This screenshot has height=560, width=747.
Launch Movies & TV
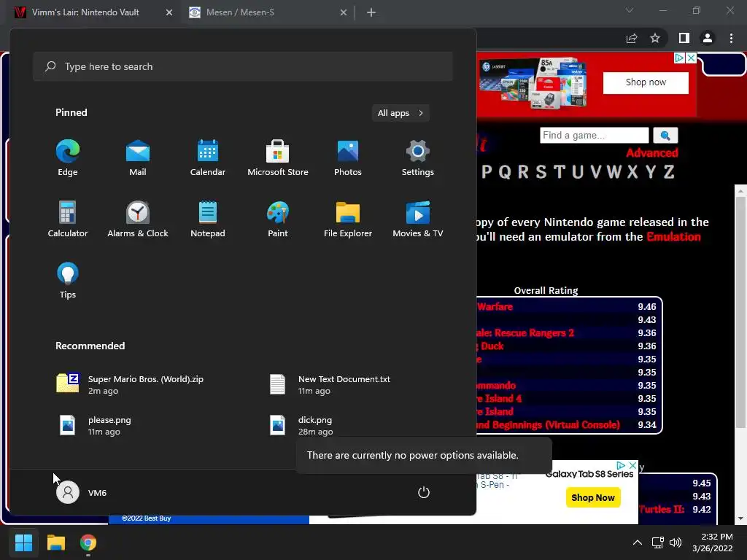point(418,219)
